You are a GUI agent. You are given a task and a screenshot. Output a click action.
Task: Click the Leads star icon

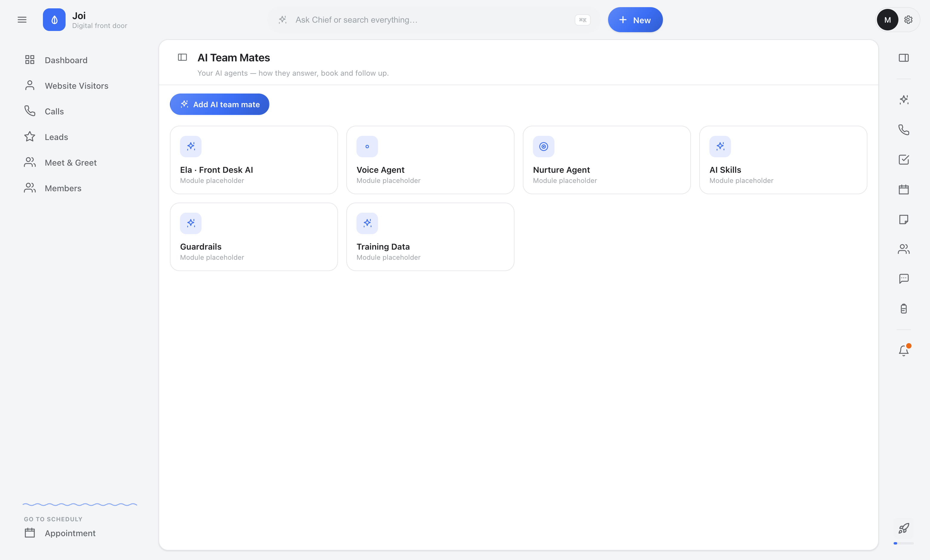tap(30, 136)
